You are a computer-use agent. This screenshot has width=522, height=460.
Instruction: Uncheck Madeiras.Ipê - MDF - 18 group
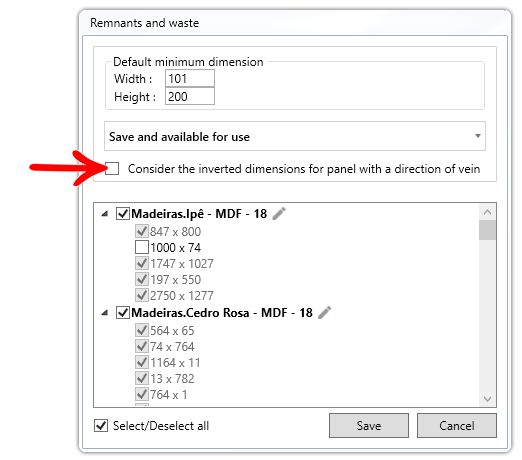click(123, 214)
